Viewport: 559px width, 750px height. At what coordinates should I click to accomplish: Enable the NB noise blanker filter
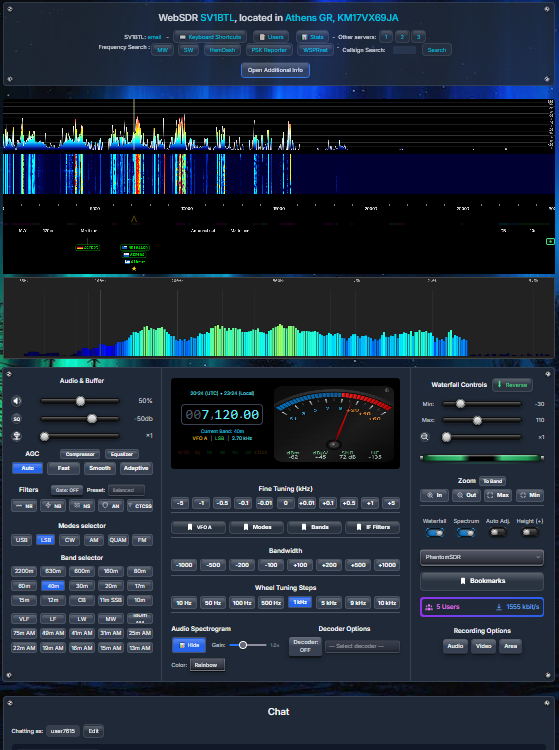(53, 506)
